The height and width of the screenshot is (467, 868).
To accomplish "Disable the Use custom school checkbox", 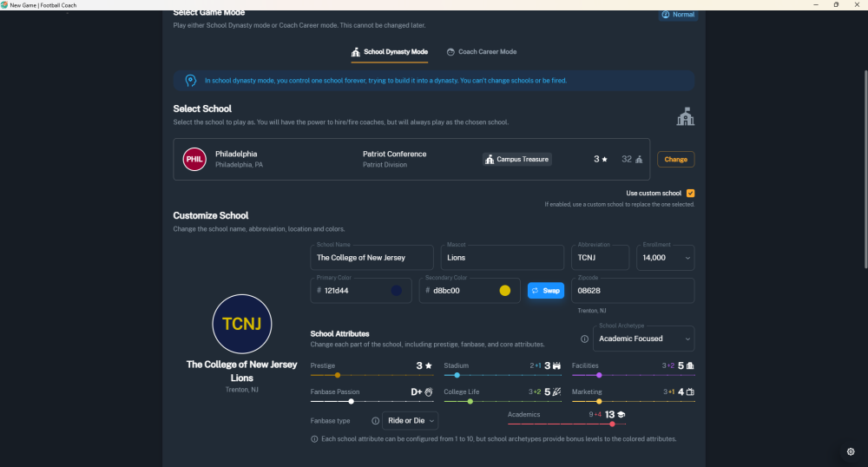I will (690, 193).
